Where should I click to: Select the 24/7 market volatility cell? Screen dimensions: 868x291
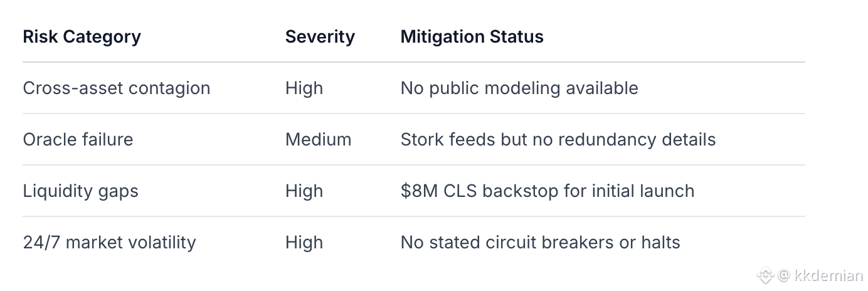(109, 242)
